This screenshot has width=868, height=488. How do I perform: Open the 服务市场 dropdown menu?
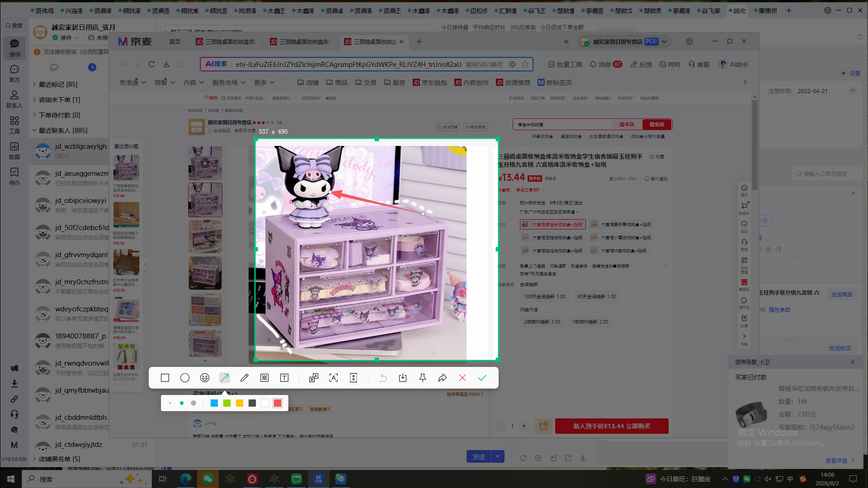coord(229,83)
